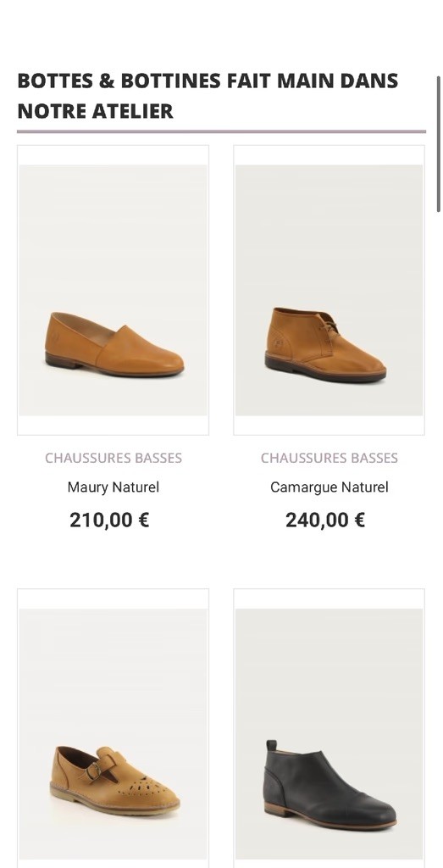Click the buckle on the tan strap shoe
The height and width of the screenshot is (868, 443).
pos(95,771)
